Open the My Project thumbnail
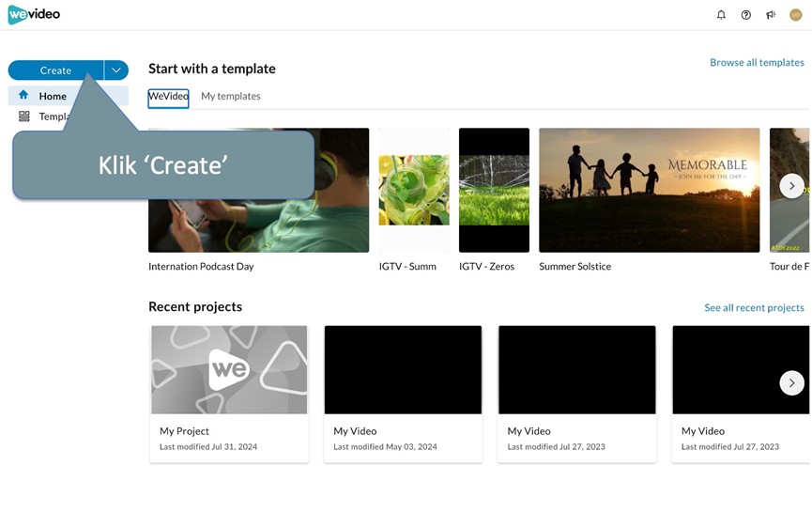 point(229,369)
